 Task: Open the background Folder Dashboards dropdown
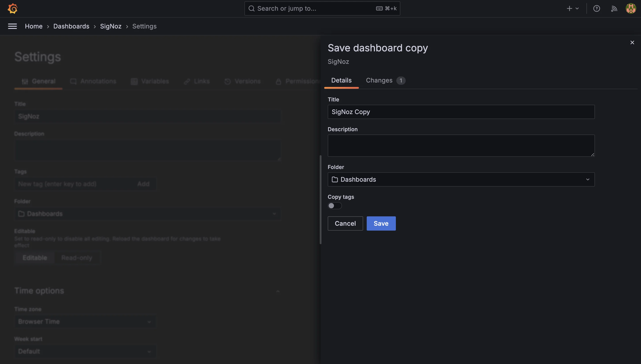click(x=147, y=214)
